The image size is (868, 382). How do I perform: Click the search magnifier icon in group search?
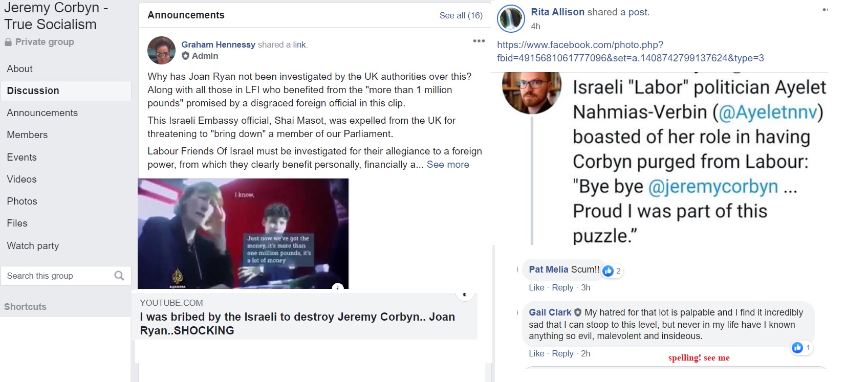point(119,276)
